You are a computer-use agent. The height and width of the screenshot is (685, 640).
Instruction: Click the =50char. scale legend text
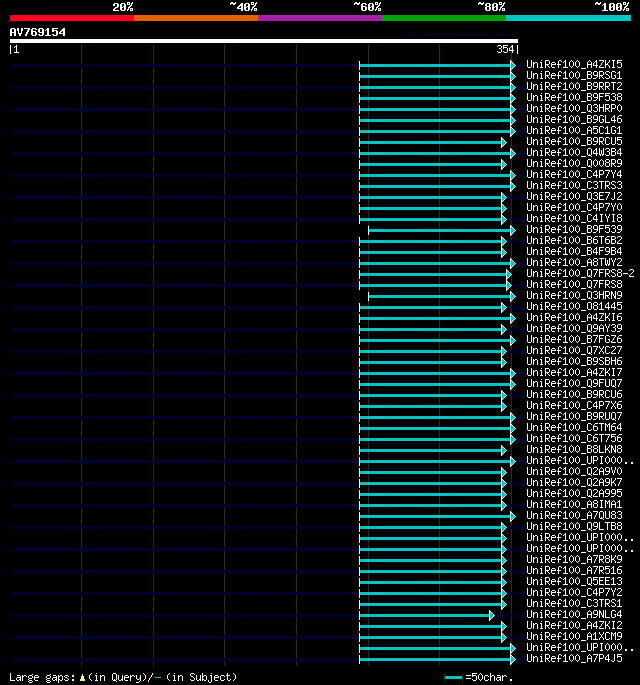click(489, 677)
